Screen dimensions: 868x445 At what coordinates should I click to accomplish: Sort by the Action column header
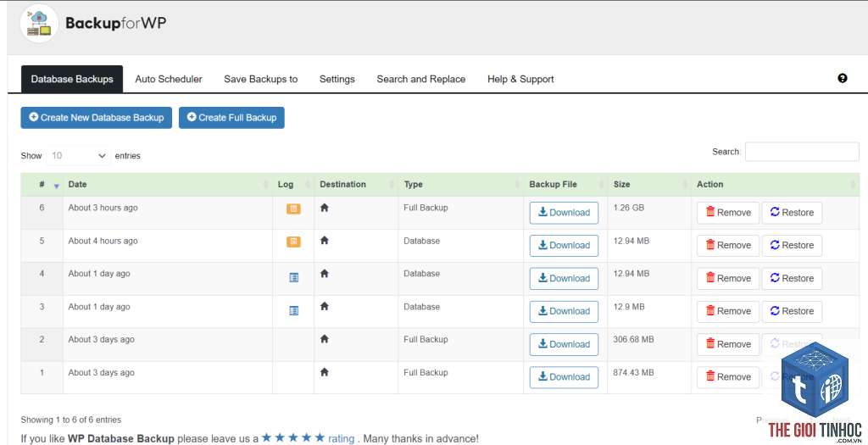(775, 184)
